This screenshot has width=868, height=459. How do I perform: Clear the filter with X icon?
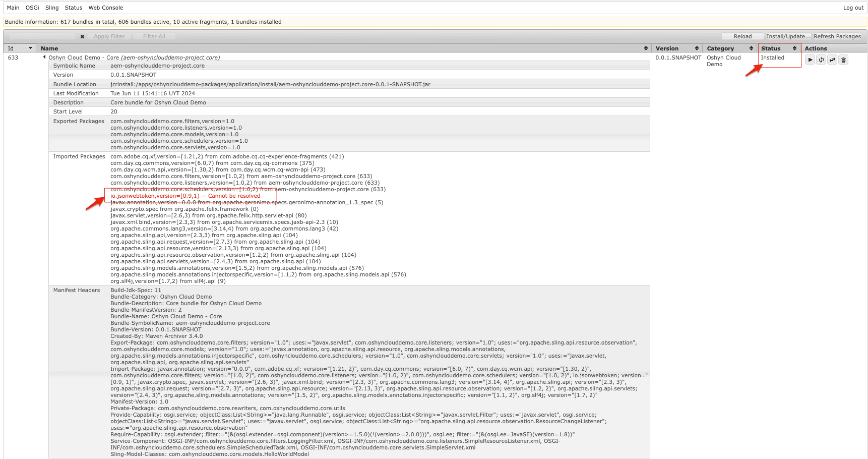coord(82,36)
